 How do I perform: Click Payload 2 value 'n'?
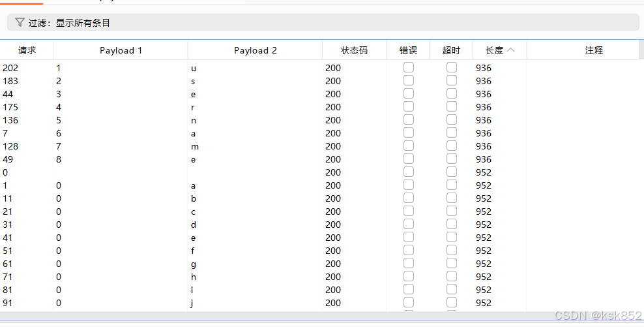click(194, 121)
